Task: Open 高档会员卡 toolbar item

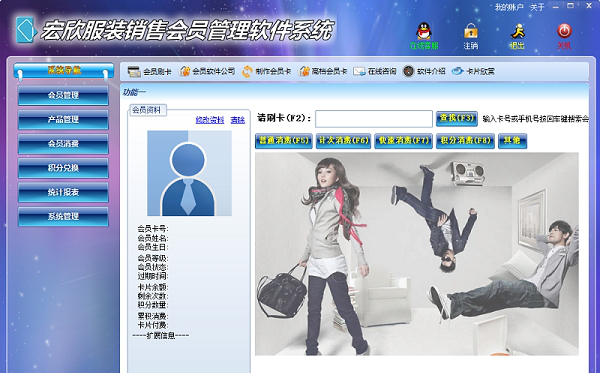Action: [x=323, y=71]
